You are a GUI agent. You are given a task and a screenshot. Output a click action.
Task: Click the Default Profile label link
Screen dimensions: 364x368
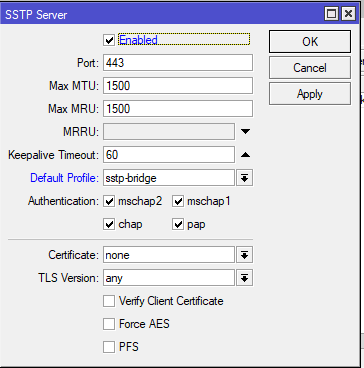[65, 178]
